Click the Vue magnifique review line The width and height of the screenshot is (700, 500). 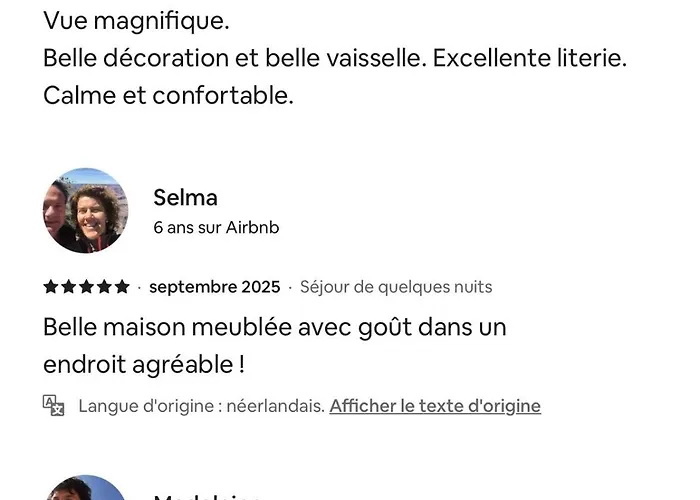(136, 20)
